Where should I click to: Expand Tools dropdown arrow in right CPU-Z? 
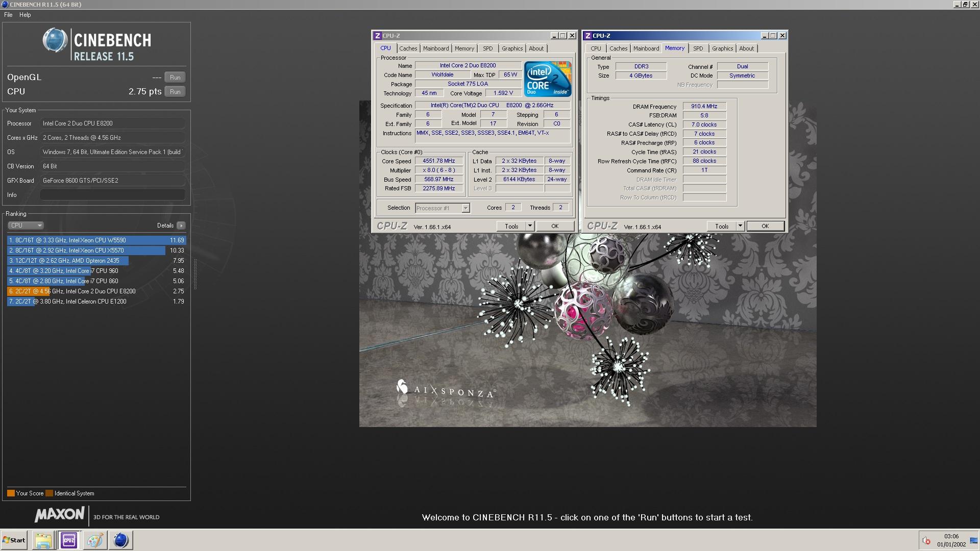[740, 226]
